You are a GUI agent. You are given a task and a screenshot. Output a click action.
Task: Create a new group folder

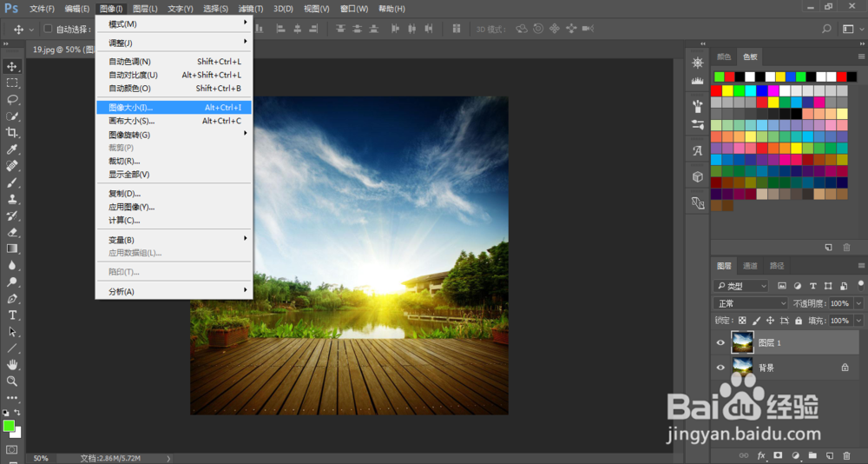tap(812, 455)
